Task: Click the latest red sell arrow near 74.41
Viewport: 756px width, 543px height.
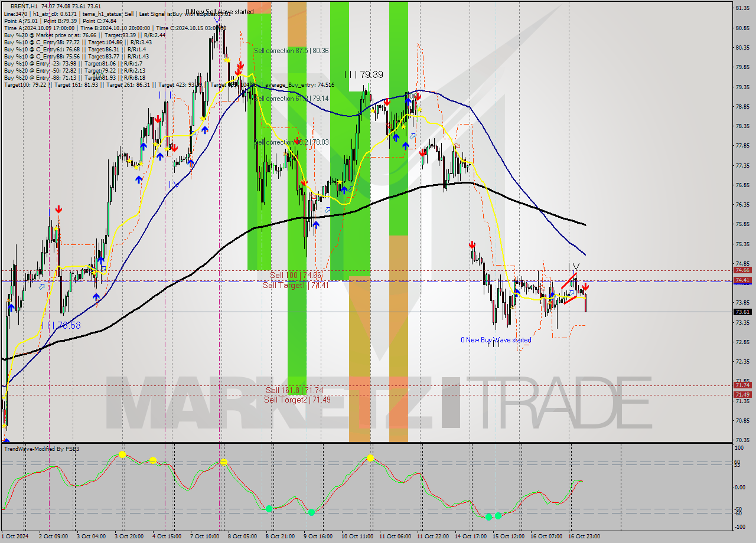Action: [x=585, y=286]
